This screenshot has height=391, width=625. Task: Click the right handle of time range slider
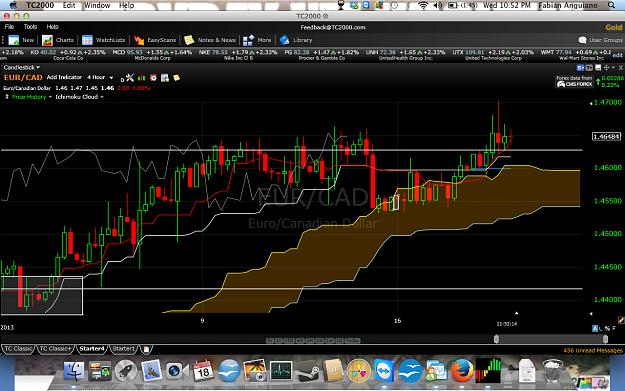605,339
